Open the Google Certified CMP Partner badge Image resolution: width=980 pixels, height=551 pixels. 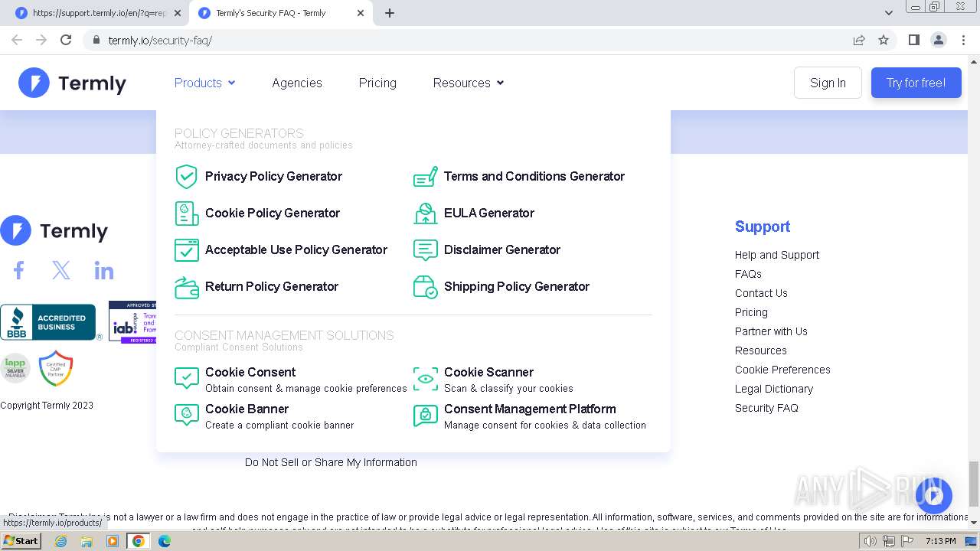pyautogui.click(x=56, y=368)
